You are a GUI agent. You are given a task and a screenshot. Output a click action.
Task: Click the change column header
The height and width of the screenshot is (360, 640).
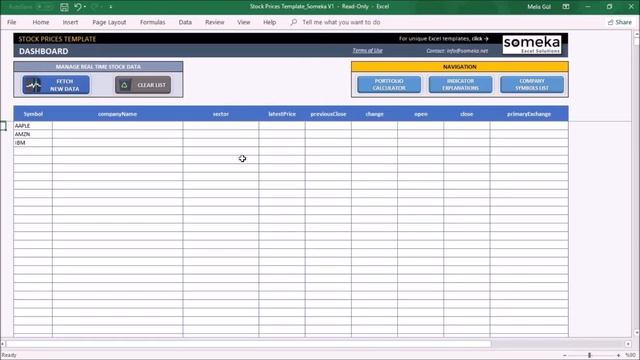(x=374, y=114)
